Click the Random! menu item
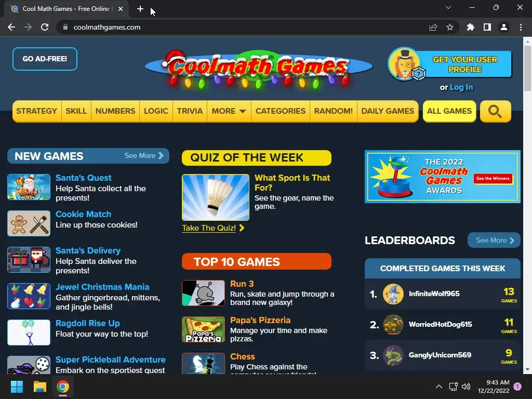Screen dimensions: 532x399 334,111
